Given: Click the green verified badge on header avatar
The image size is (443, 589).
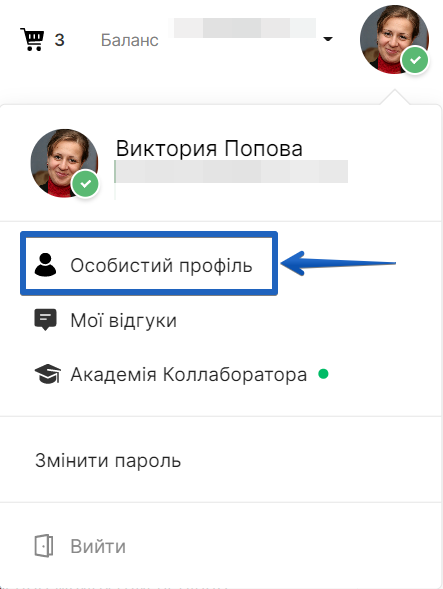Looking at the screenshot, I should click(415, 60).
